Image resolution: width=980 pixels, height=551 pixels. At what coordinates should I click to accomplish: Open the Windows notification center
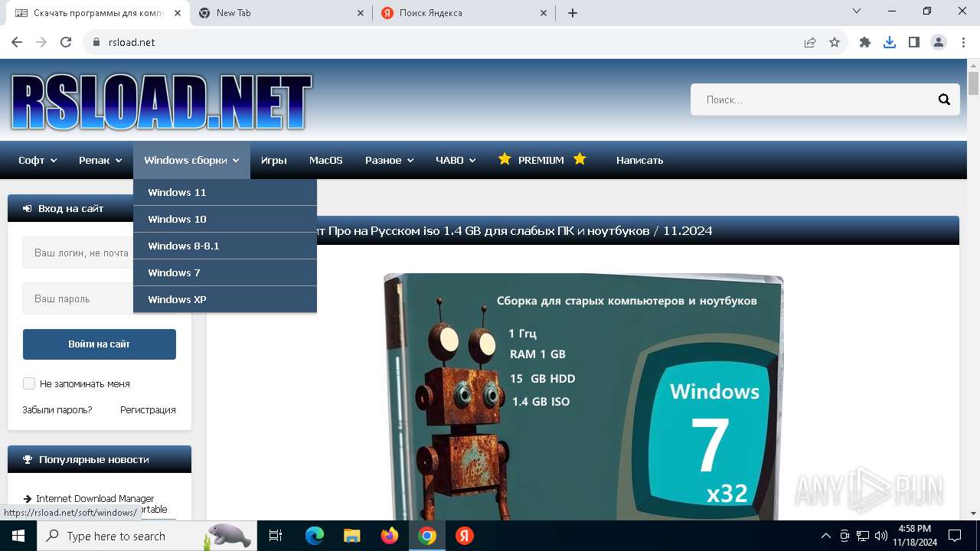[955, 536]
